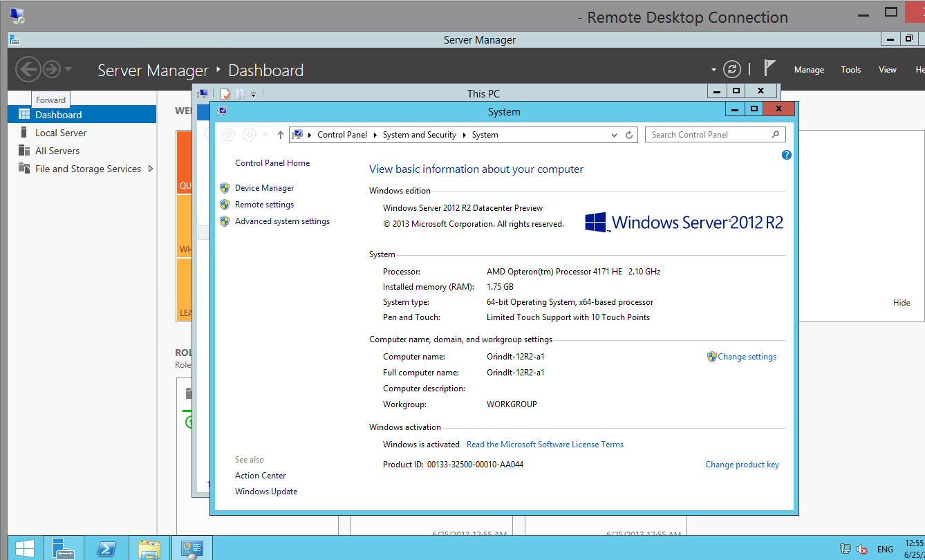Screen dimensions: 925x560
Task: Click File and Storage Services icon
Action: click(24, 169)
